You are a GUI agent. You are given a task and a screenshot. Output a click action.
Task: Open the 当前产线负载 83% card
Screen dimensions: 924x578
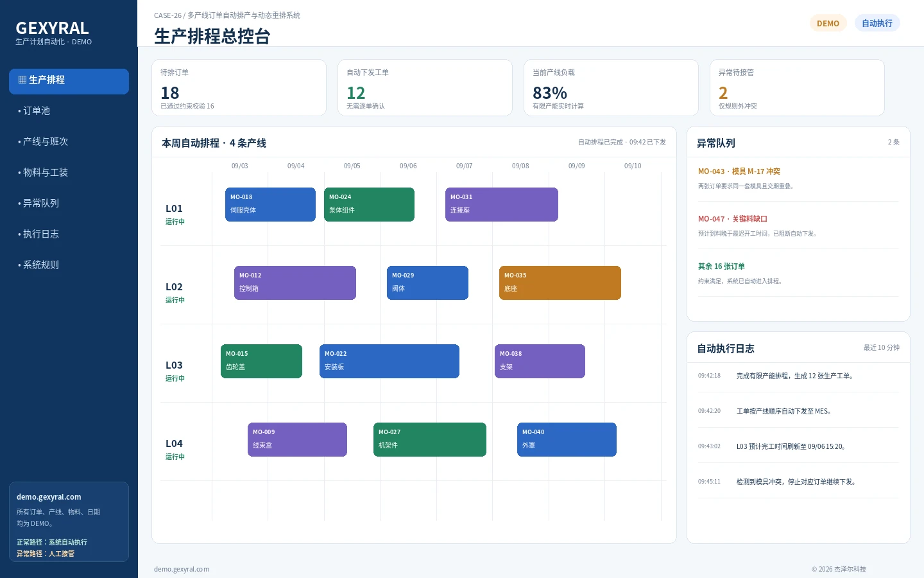(x=611, y=88)
